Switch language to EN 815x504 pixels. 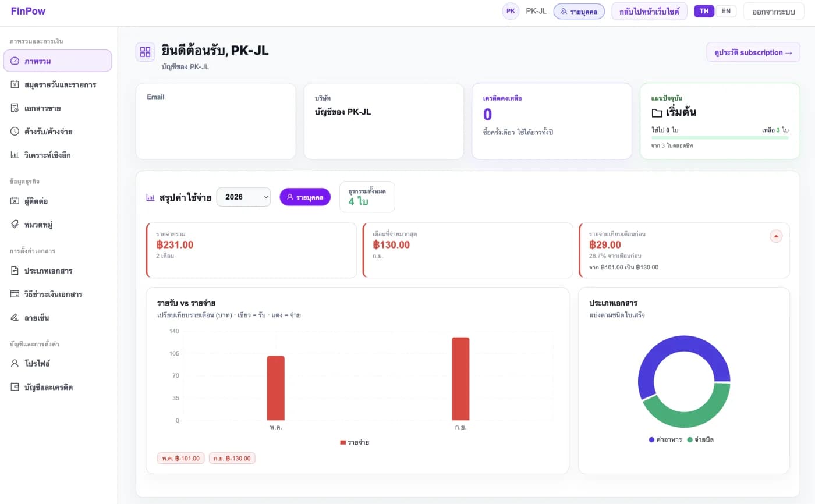[x=725, y=11]
